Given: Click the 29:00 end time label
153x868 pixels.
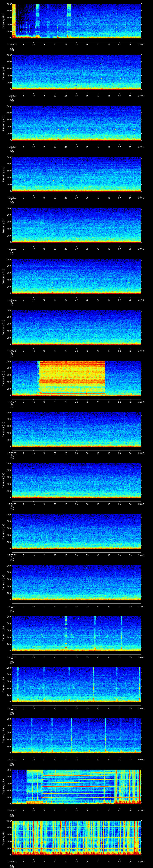Looking at the screenshot, I should (141, 198).
